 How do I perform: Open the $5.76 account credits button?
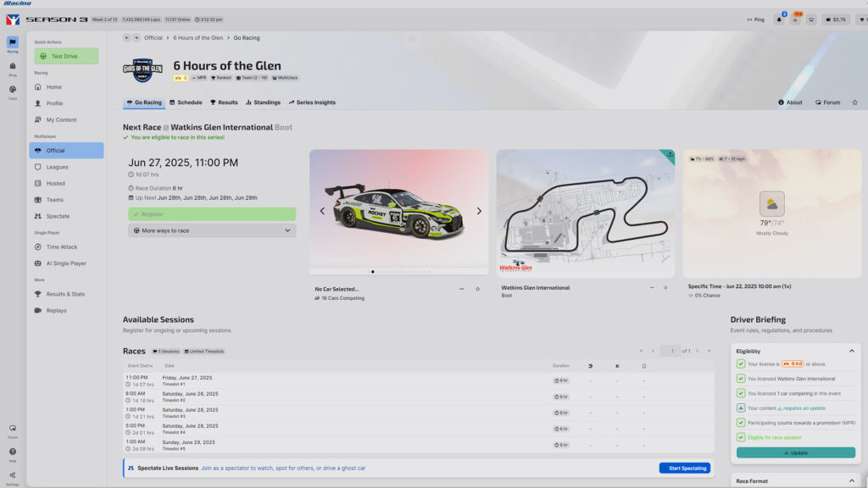pyautogui.click(x=836, y=19)
